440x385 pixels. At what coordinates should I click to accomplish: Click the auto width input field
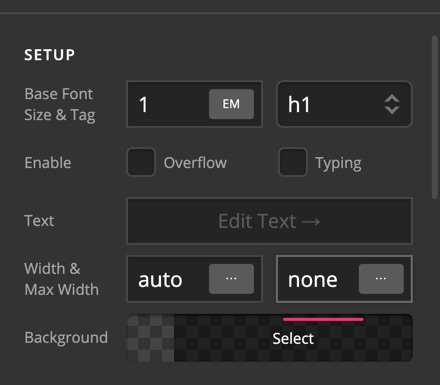pyautogui.click(x=168, y=279)
